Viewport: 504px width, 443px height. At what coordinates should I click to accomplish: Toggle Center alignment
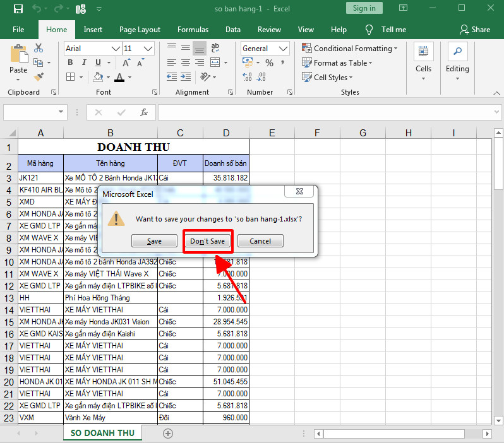coord(186,62)
